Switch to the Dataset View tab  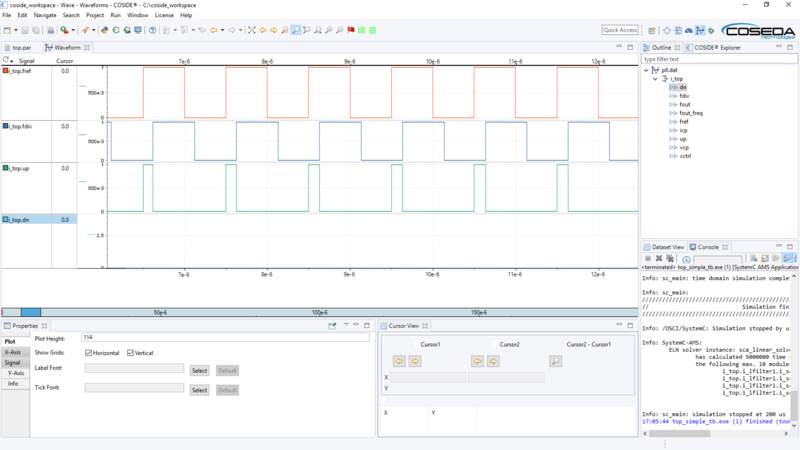(x=664, y=247)
